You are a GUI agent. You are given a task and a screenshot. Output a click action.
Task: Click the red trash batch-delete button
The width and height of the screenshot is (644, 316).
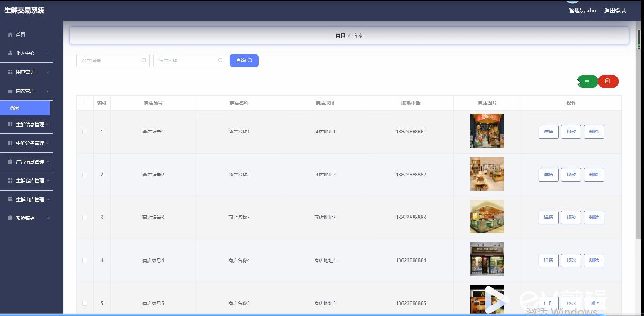[x=608, y=81]
